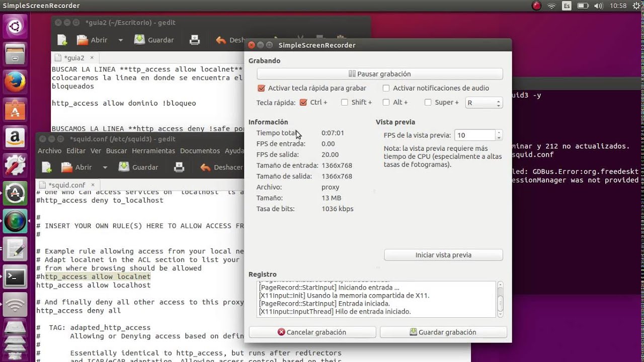The height and width of the screenshot is (362, 644).
Task: Click Guardar in the guia2 gedit toolbar
Action: click(x=154, y=40)
